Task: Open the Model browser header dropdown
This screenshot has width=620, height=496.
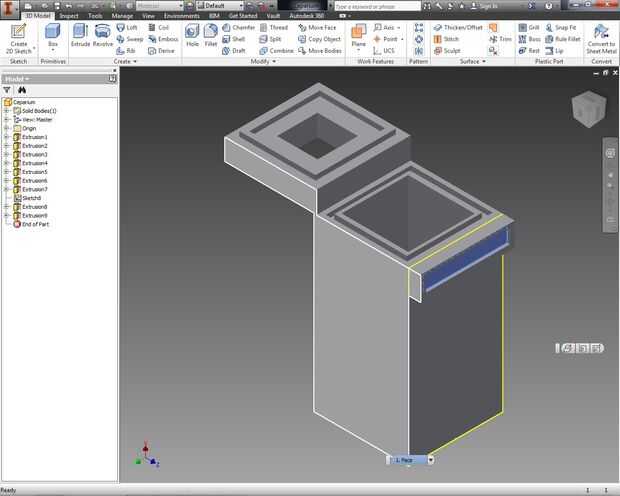Action: coord(17,79)
